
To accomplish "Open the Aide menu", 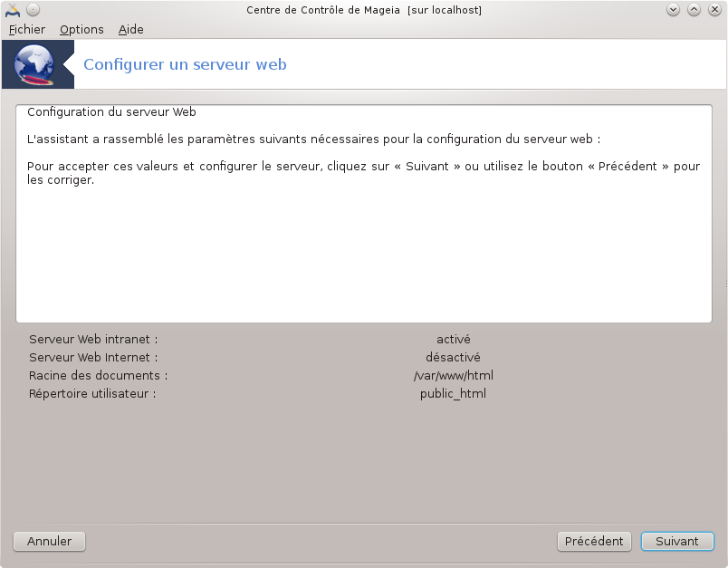I will coord(131,29).
